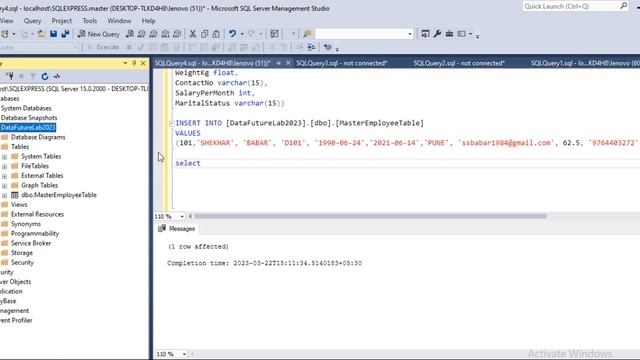This screenshot has height=360, width=640.
Task: Click the Find in Files icon
Action: tap(307, 34)
